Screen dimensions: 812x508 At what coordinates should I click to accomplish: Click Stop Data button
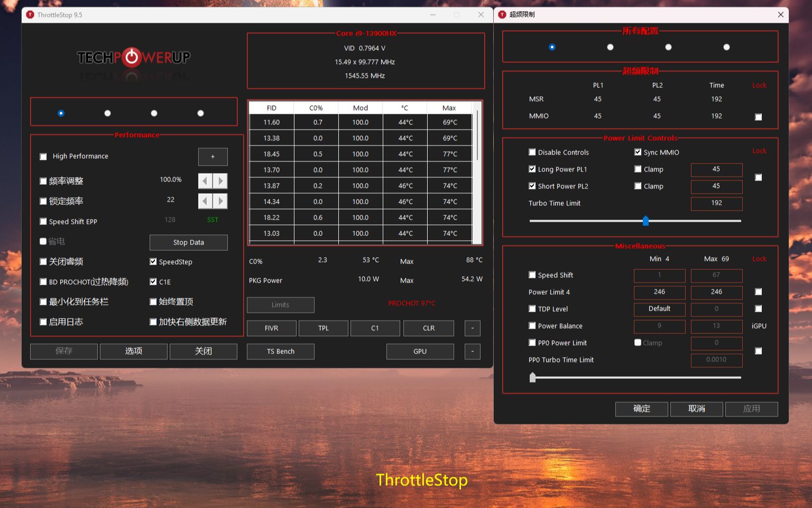click(x=189, y=242)
